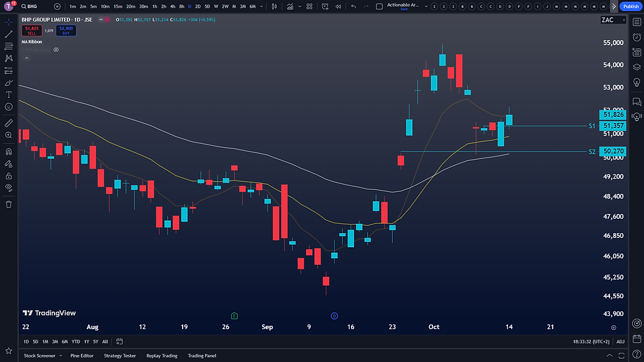644x362 pixels.
Task: Open the Indicators menu icon
Action: click(290, 7)
